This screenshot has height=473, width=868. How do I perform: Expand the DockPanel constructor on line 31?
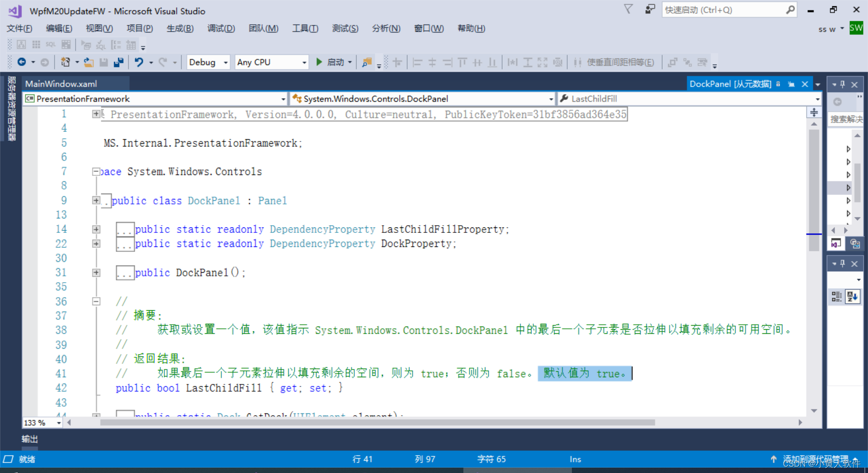[96, 272]
